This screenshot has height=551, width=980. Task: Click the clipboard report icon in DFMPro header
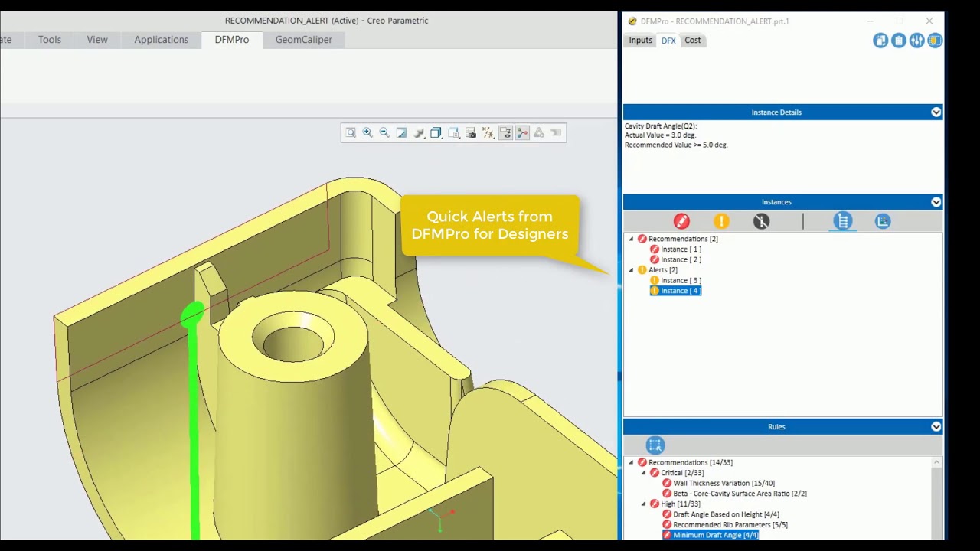pyautogui.click(x=899, y=41)
